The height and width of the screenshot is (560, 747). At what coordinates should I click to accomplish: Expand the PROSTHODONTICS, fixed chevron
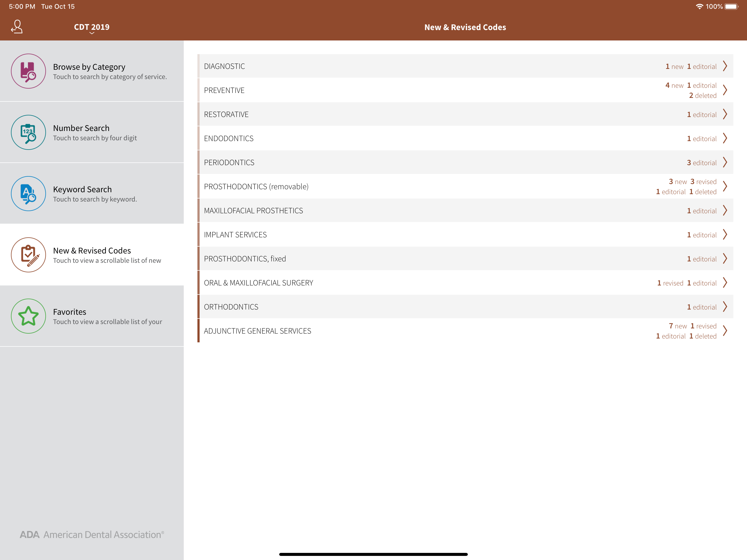pyautogui.click(x=725, y=258)
